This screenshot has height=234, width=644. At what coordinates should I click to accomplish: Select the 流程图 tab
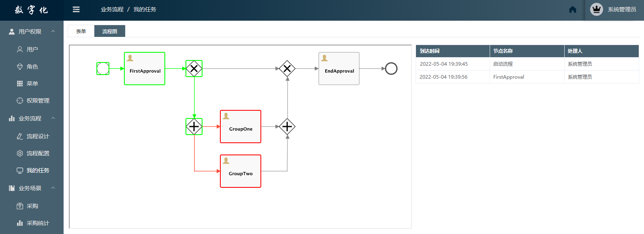click(110, 31)
